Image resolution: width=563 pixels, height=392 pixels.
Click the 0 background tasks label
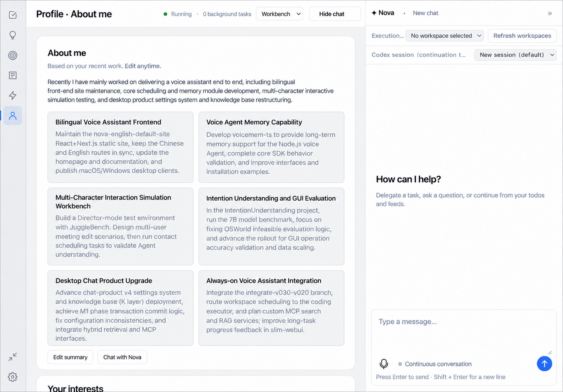(227, 14)
